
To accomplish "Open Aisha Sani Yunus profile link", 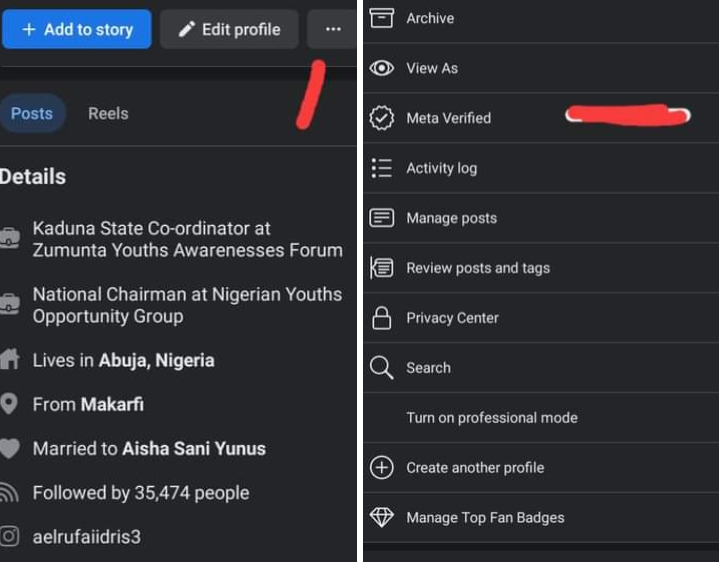I will point(194,449).
